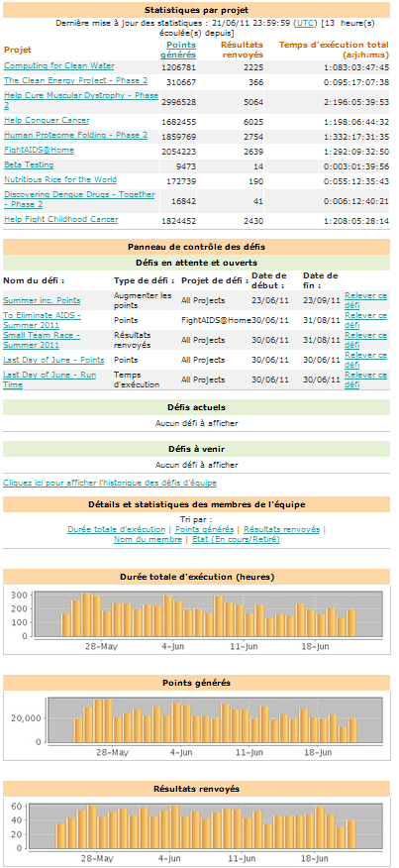The height and width of the screenshot is (868, 399).
Task: Click the Projet column header
Action: pos(17,50)
